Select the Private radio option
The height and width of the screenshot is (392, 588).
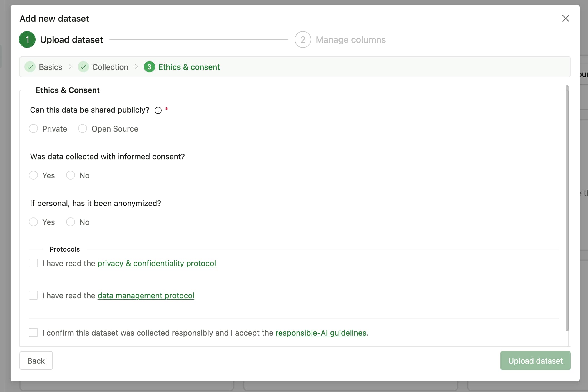coord(33,128)
